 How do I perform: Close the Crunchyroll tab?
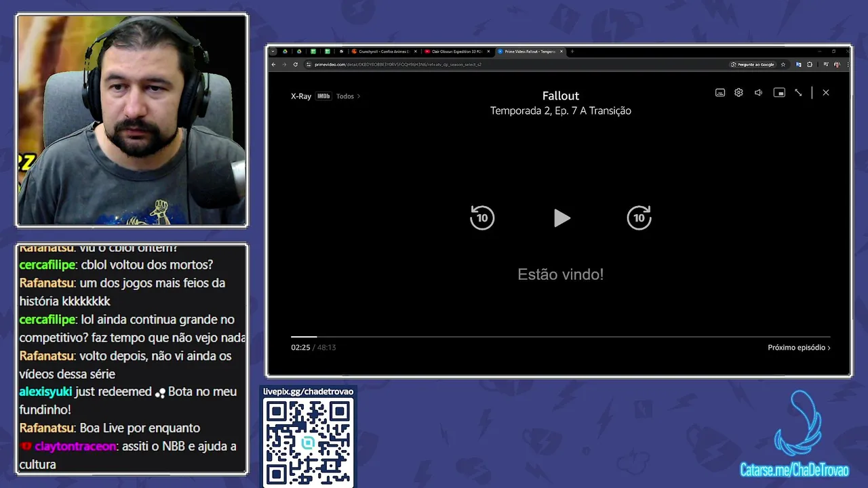415,52
